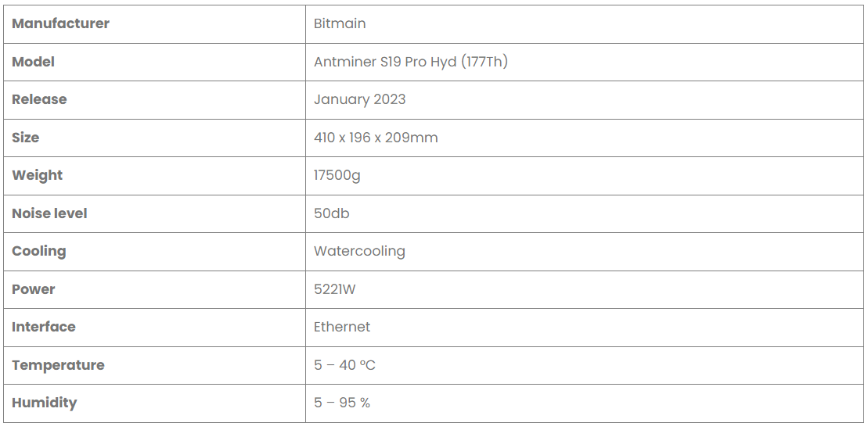Select the Ethernet interface value
This screenshot has height=430, width=868.
pyautogui.click(x=342, y=327)
